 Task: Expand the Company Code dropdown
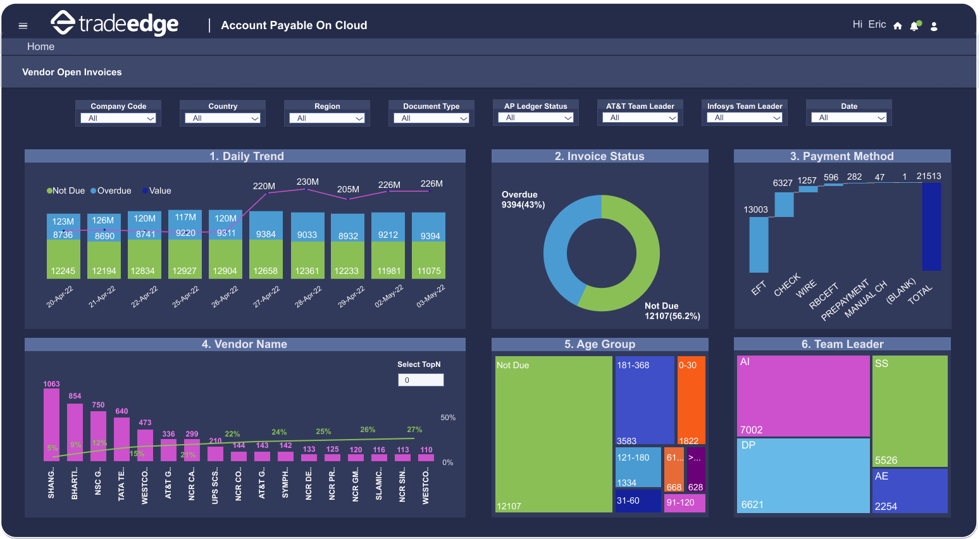pyautogui.click(x=118, y=118)
